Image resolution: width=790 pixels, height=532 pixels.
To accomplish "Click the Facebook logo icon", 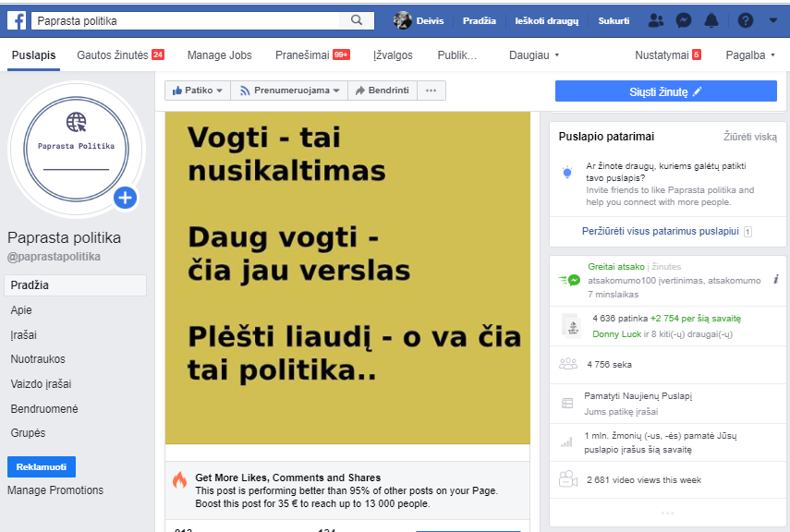I will [17, 20].
